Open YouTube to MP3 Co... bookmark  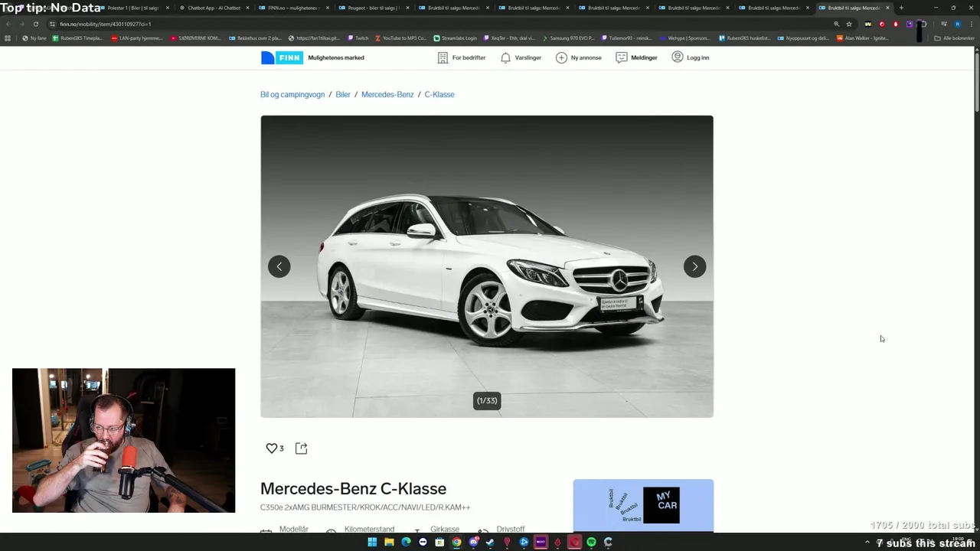[x=400, y=37]
